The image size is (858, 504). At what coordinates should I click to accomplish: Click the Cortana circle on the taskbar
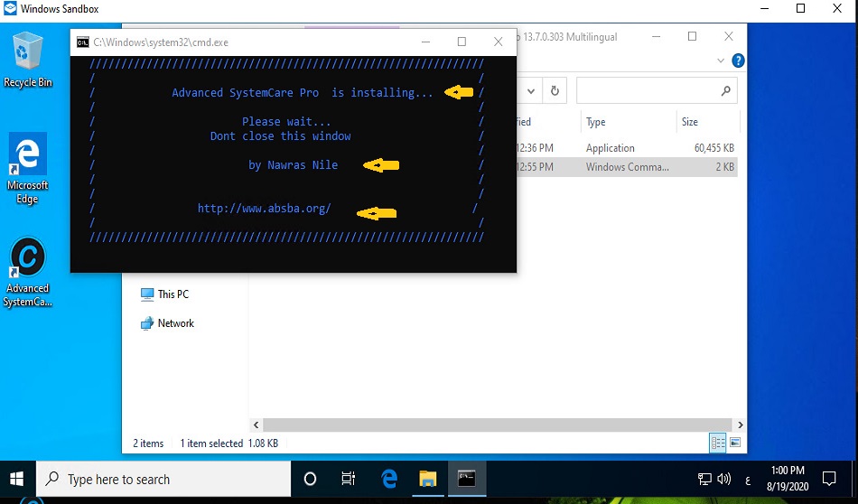coord(310,480)
